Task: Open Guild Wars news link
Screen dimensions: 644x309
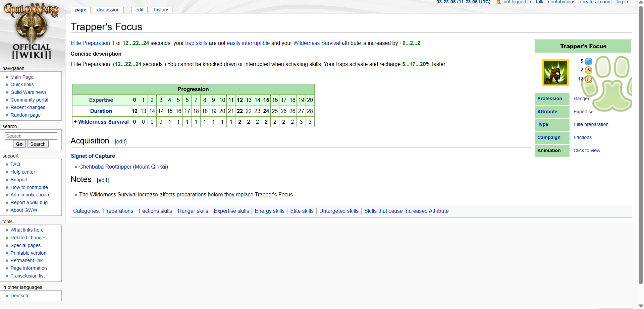Action: pyautogui.click(x=29, y=92)
